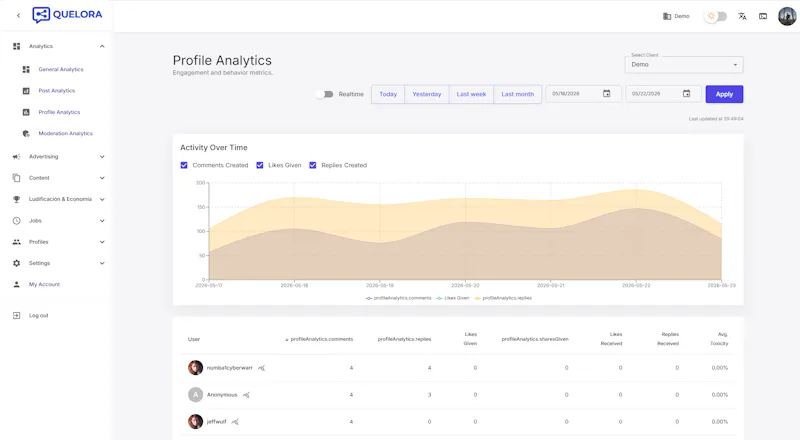Open General Analytics page
The image size is (800, 440).
[x=61, y=69]
